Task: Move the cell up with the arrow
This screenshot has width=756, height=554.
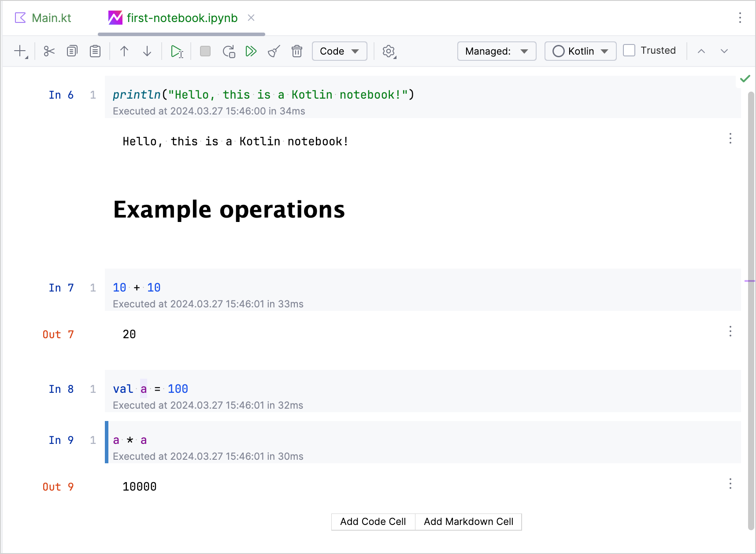Action: point(124,52)
